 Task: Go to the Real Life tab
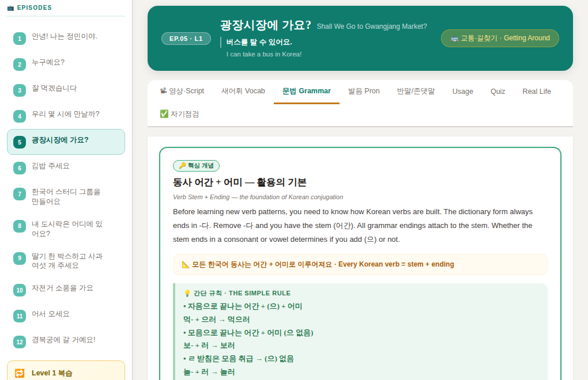coord(537,92)
